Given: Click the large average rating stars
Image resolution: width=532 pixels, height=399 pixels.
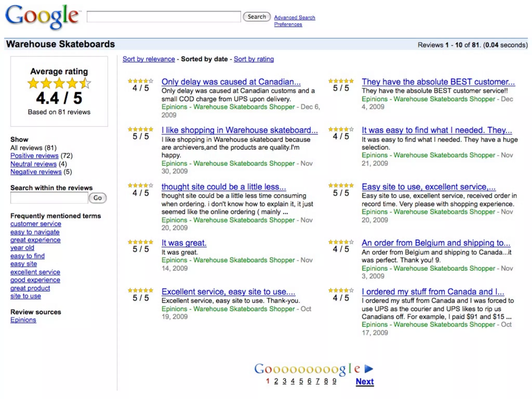Looking at the screenshot, I should (59, 83).
